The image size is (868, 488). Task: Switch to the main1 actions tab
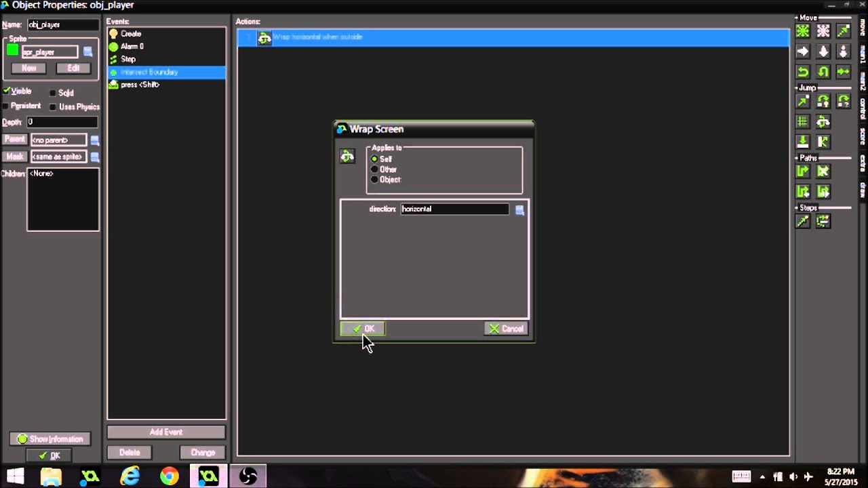click(x=863, y=56)
